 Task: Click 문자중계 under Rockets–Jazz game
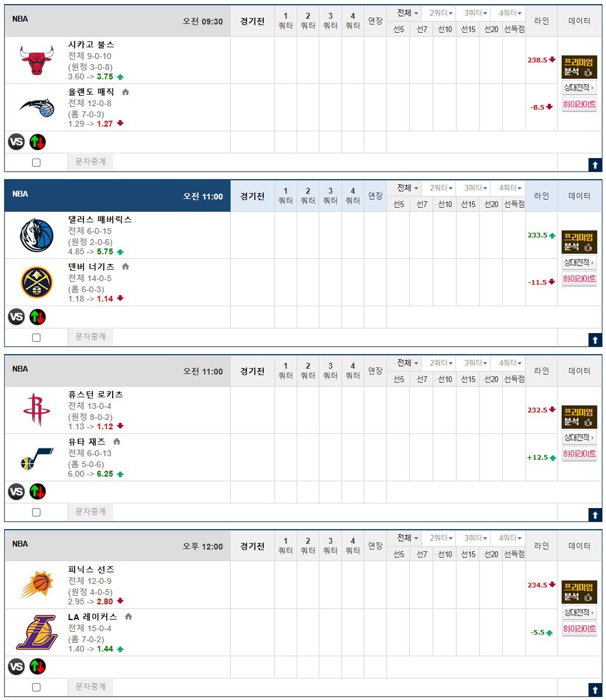point(90,512)
